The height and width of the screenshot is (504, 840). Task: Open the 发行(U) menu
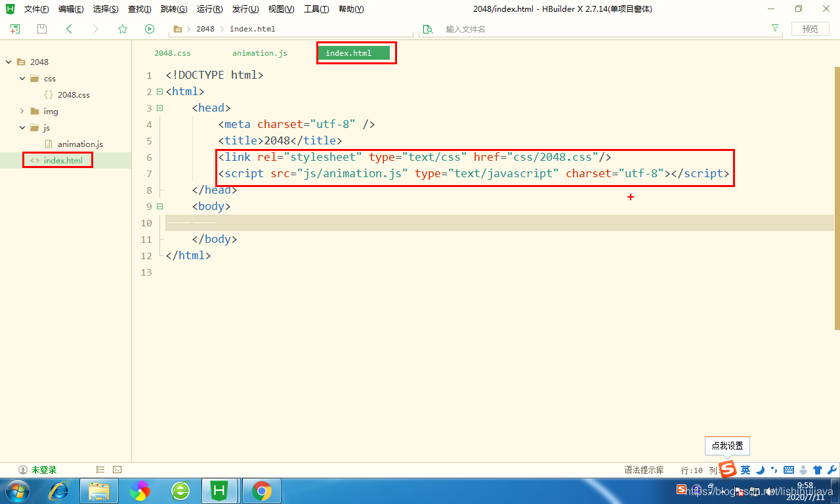click(245, 9)
